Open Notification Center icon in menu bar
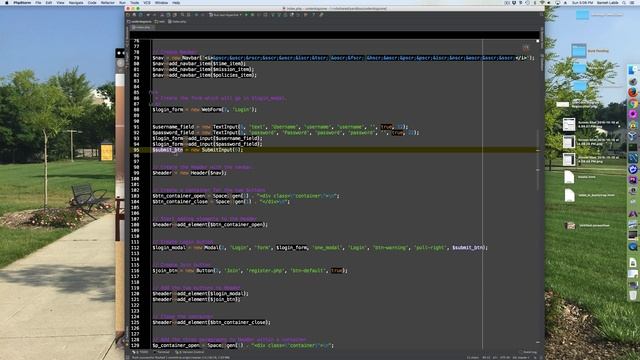The height and width of the screenshot is (360, 640). click(633, 2)
